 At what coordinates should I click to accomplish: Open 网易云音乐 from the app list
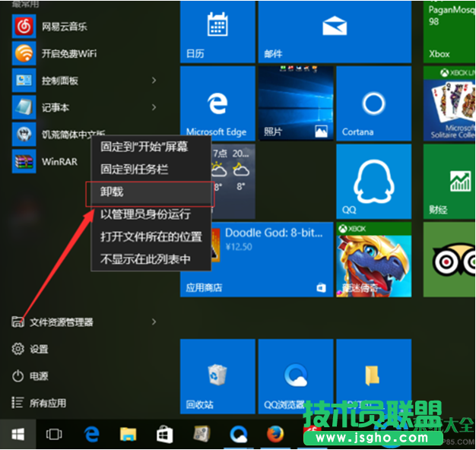click(x=63, y=27)
